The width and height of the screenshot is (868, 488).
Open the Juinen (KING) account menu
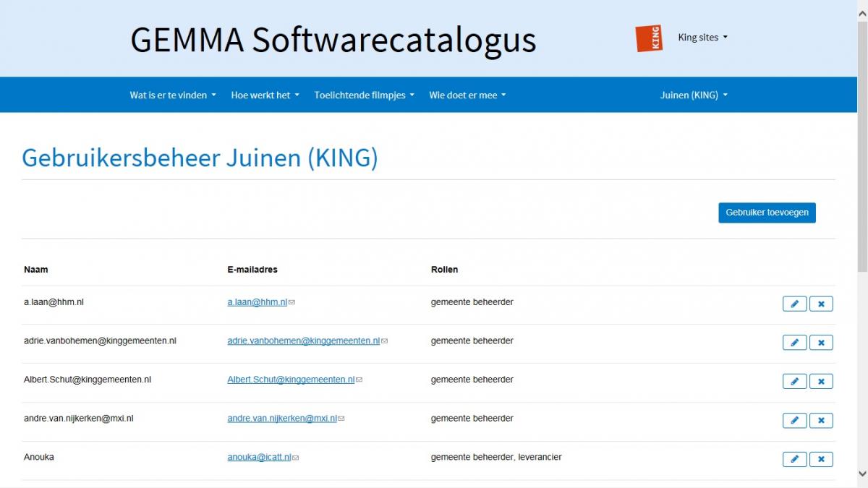coord(694,95)
